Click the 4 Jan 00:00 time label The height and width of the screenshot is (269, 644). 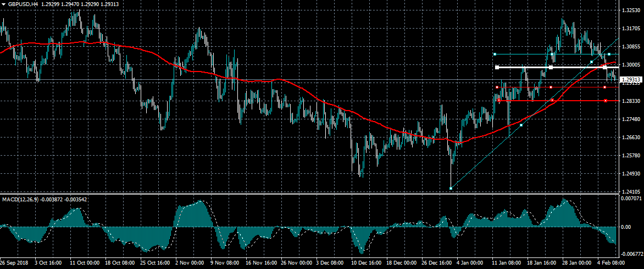[x=469, y=262]
